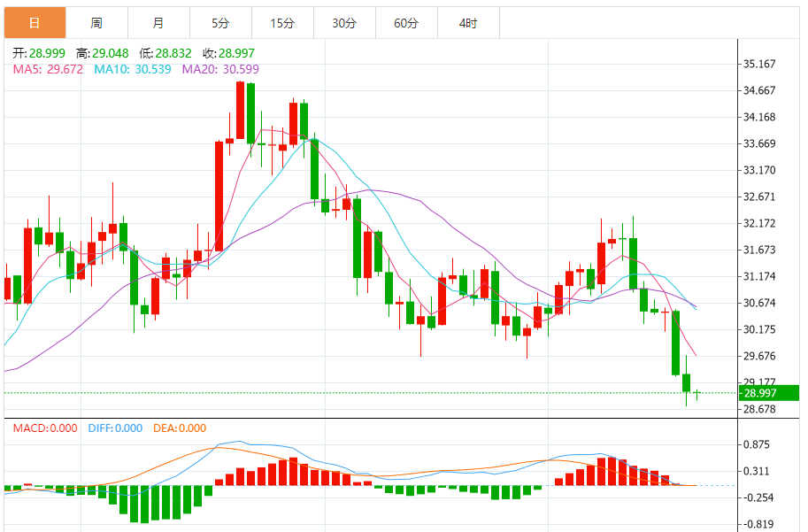Click the tallest red candlestick at chart peak
Viewport: 808px width, 532px height.
[x=240, y=110]
